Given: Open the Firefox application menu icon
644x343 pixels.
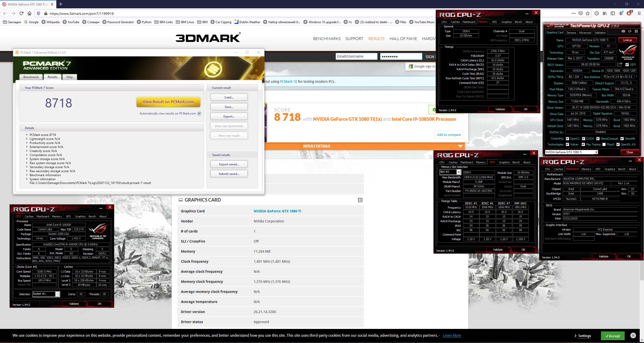Looking at the screenshot, I should coord(639,13).
